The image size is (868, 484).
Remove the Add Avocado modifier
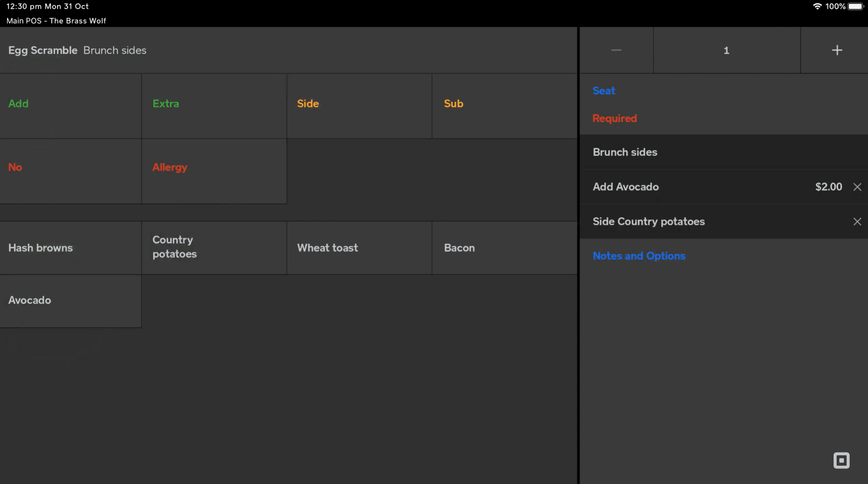coord(857,187)
